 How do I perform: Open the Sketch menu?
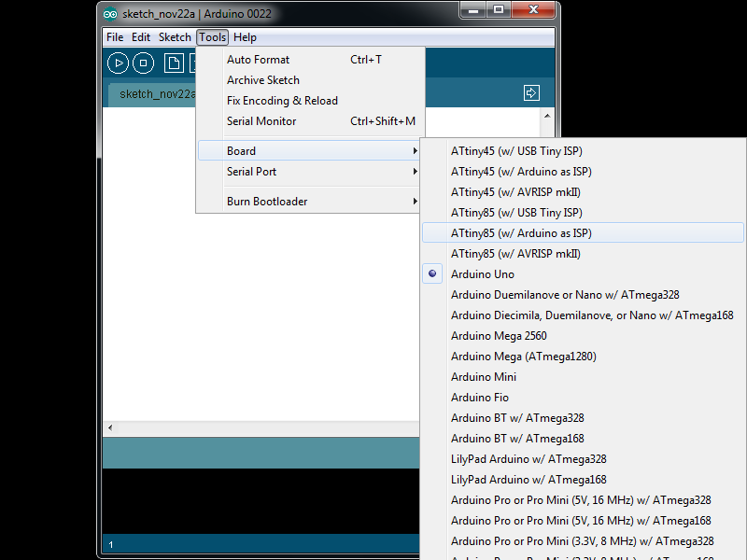point(175,37)
